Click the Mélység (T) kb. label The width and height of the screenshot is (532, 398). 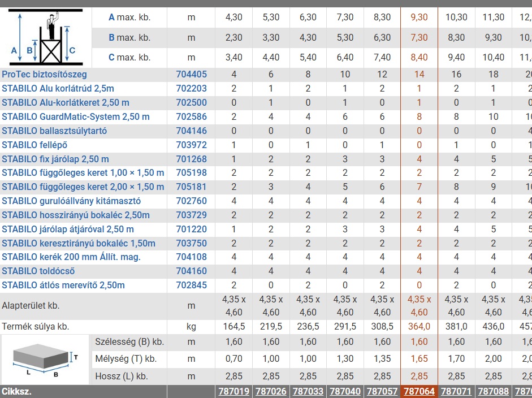point(126,358)
